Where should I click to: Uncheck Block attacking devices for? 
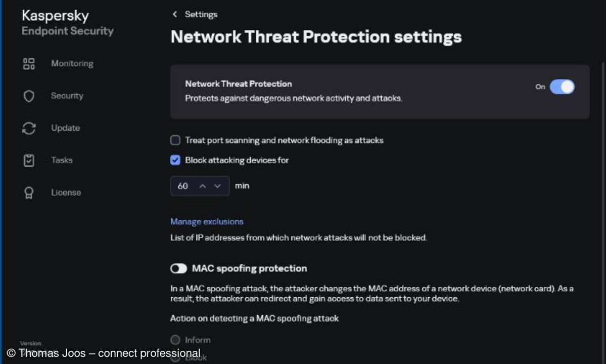pyautogui.click(x=175, y=160)
